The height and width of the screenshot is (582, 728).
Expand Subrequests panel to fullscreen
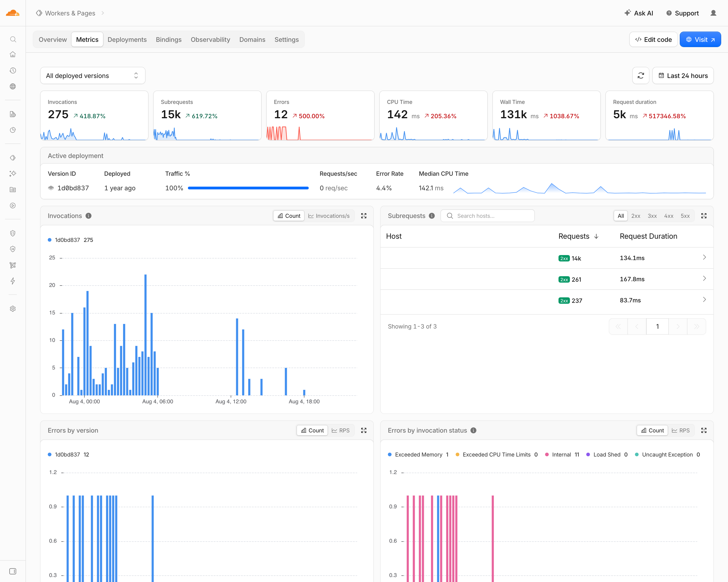click(704, 216)
